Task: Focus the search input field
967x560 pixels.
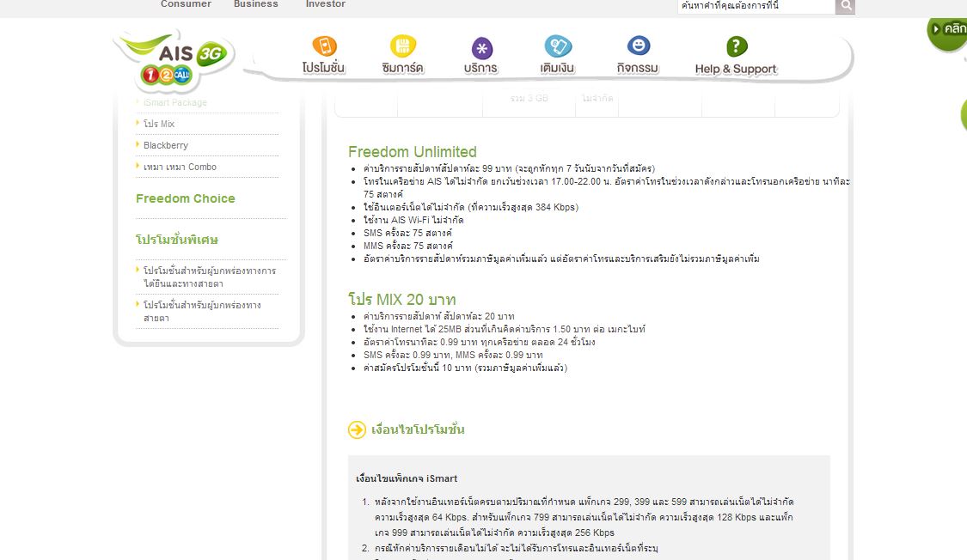Action: click(x=756, y=6)
